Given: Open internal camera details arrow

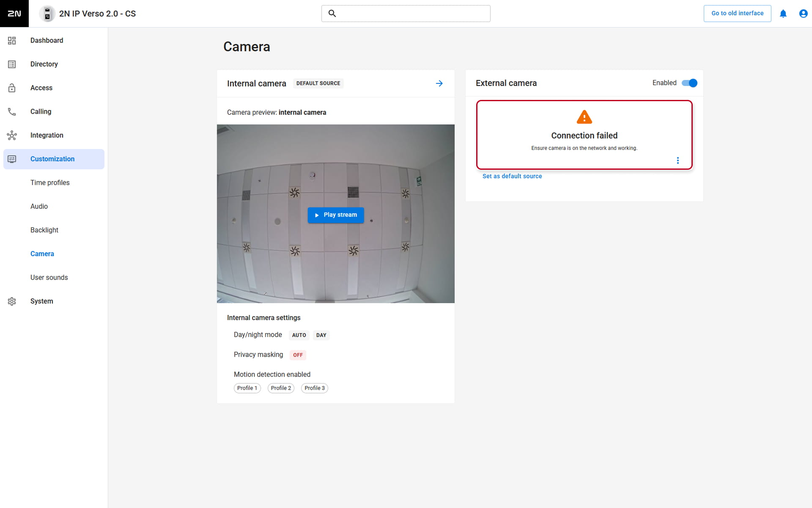Looking at the screenshot, I should click(439, 83).
